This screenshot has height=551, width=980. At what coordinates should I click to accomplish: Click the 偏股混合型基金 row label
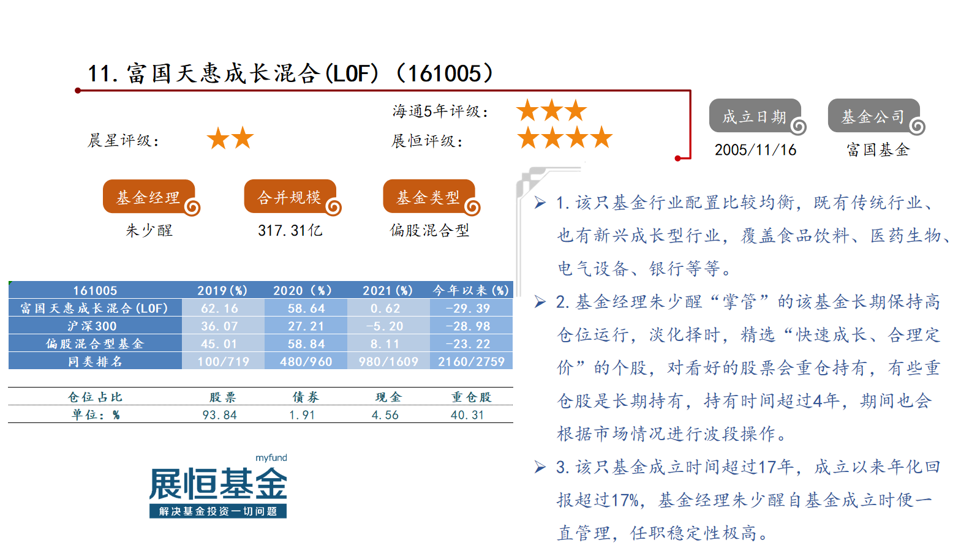pyautogui.click(x=95, y=343)
